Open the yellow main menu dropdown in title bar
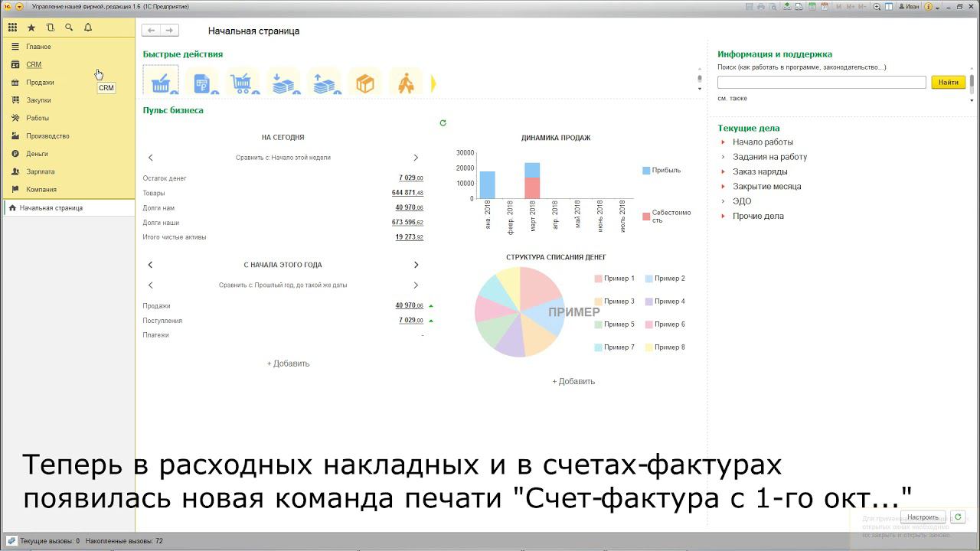 click(20, 7)
